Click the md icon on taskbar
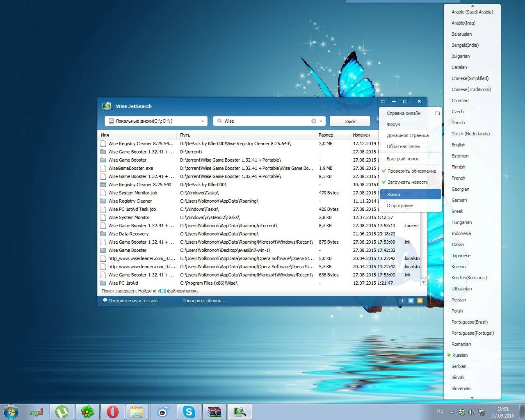The height and width of the screenshot is (420, 525). [37, 412]
